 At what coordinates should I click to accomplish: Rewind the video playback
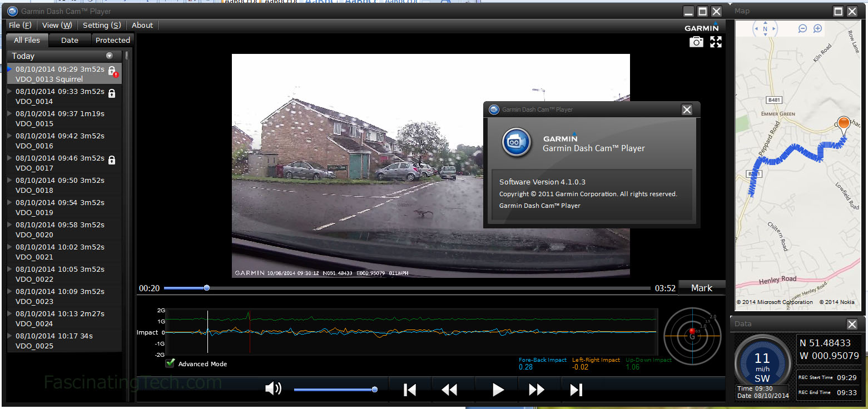449,390
